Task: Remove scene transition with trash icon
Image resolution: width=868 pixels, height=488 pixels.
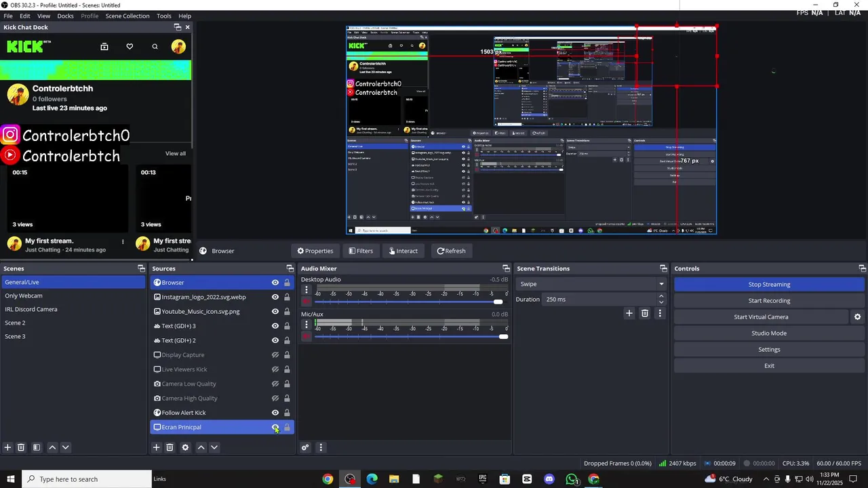Action: click(x=645, y=313)
